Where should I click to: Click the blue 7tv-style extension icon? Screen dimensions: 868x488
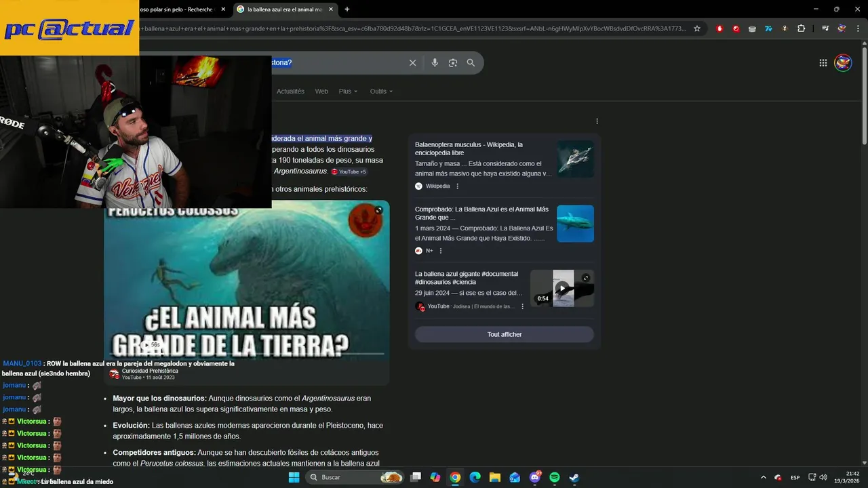pyautogui.click(x=768, y=28)
